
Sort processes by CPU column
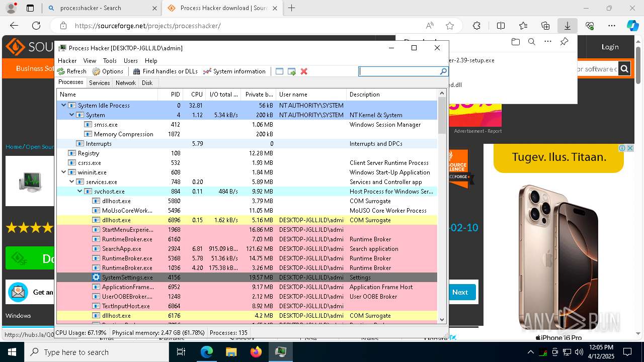[x=194, y=95]
